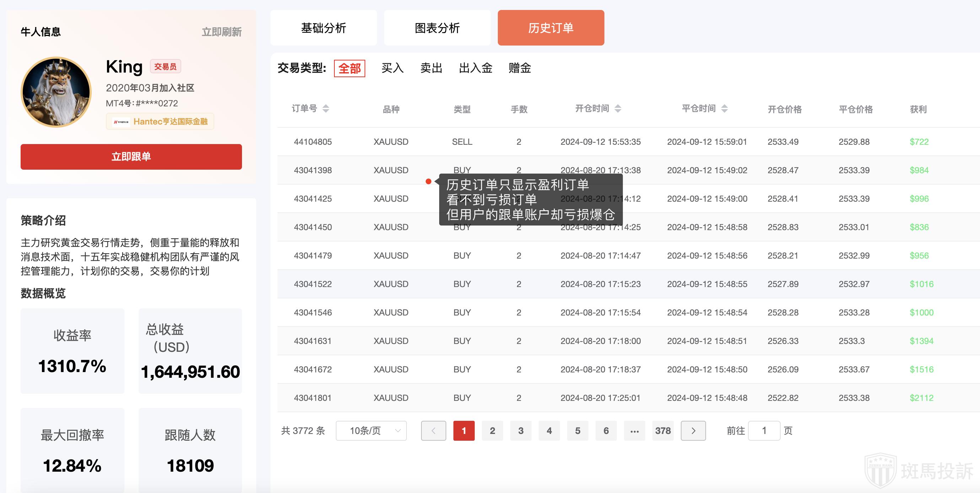
Task: Select the 全部 trade type filter
Action: [x=349, y=69]
